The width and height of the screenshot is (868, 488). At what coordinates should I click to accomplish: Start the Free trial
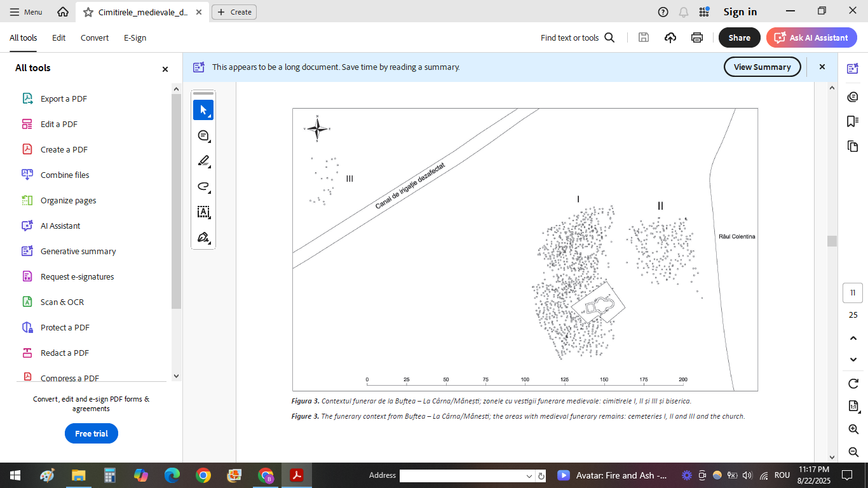tap(92, 433)
